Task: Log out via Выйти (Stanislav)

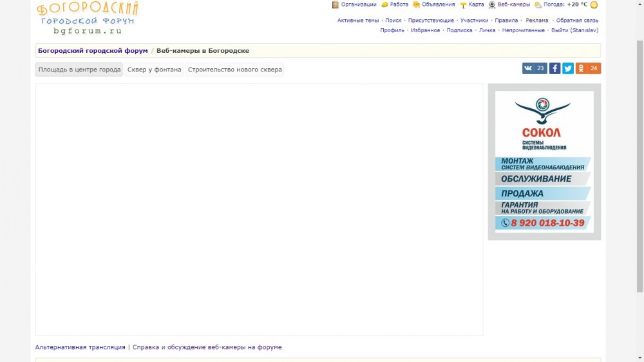Action: pyautogui.click(x=574, y=30)
